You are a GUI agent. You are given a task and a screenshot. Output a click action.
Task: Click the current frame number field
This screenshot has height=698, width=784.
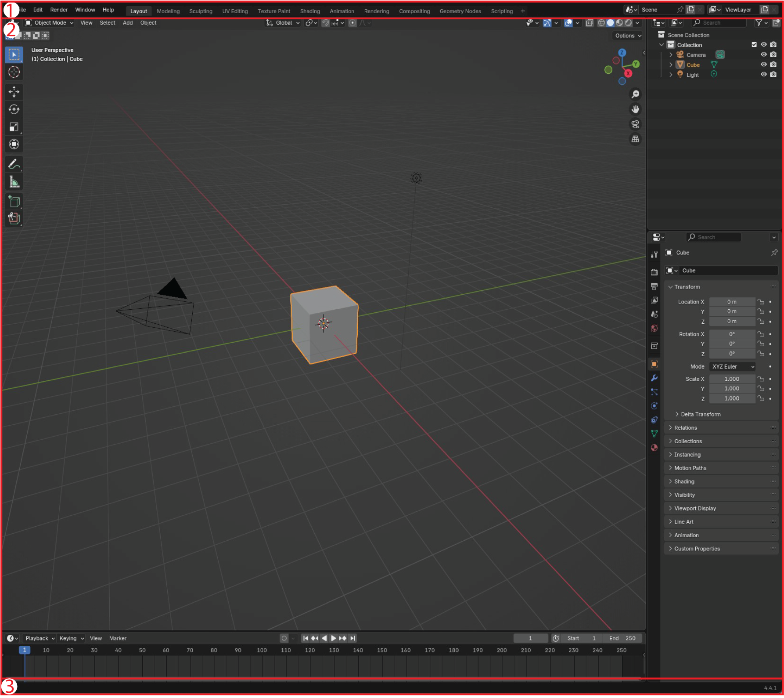[x=530, y=639]
